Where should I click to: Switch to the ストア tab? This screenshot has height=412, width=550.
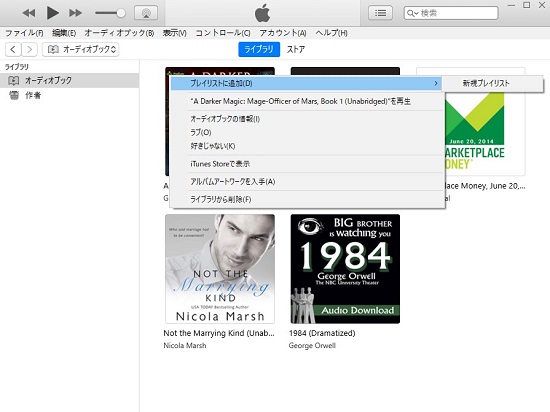click(296, 49)
